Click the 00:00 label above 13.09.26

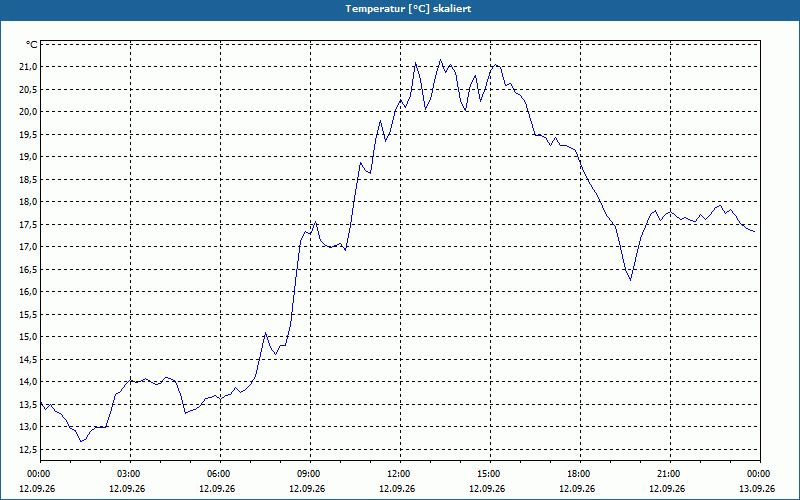[x=757, y=474]
